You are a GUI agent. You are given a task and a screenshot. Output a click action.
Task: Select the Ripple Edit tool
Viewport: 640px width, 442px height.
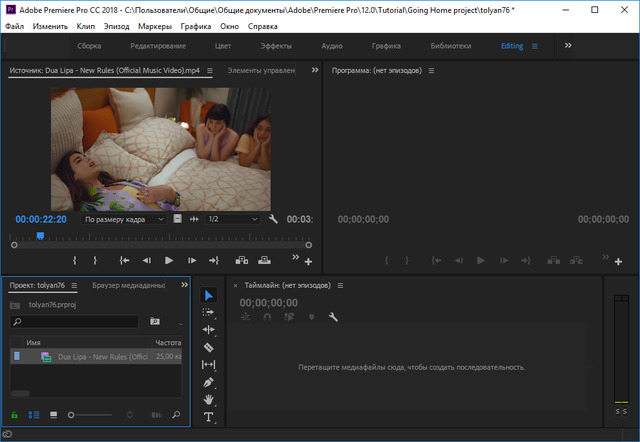pyautogui.click(x=209, y=329)
